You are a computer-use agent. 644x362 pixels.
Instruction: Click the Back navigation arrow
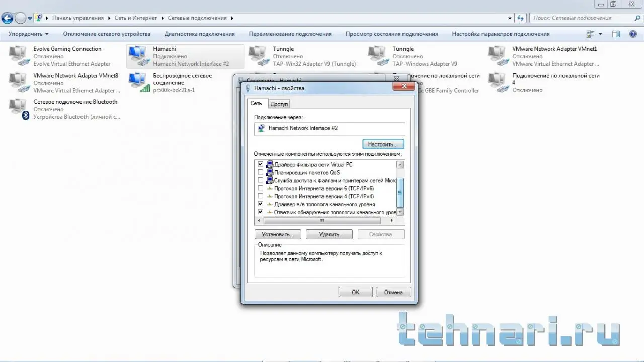pyautogui.click(x=7, y=18)
